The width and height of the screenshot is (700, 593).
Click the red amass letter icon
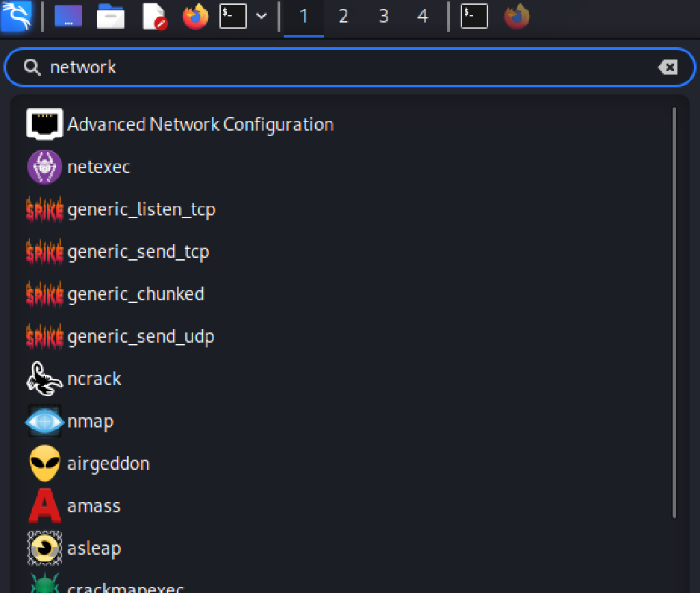(x=44, y=505)
